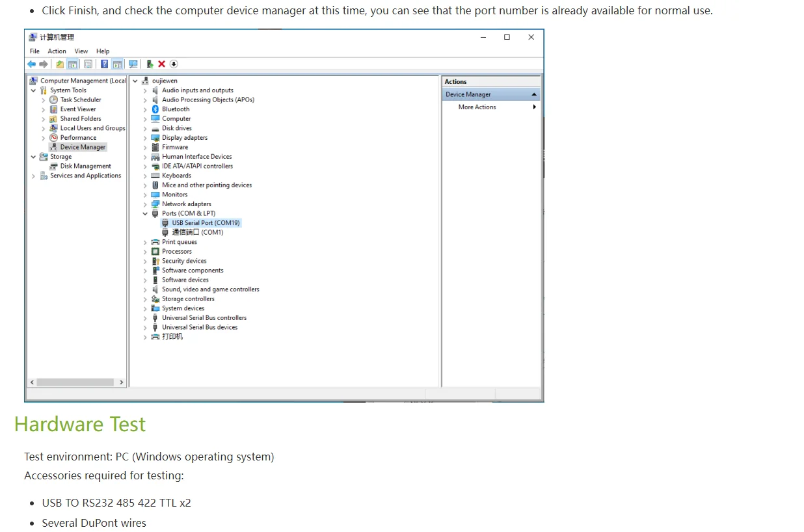Expand the Services and Applications node
This screenshot has width=804, height=532.
coord(33,176)
